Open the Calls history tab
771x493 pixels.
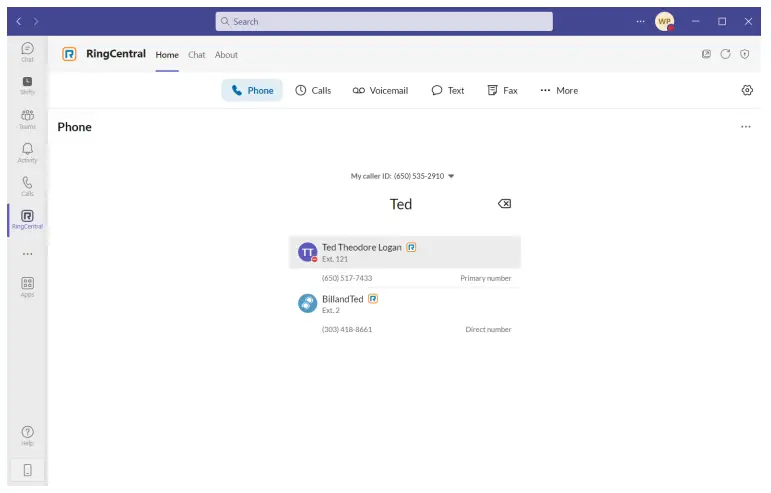click(313, 90)
